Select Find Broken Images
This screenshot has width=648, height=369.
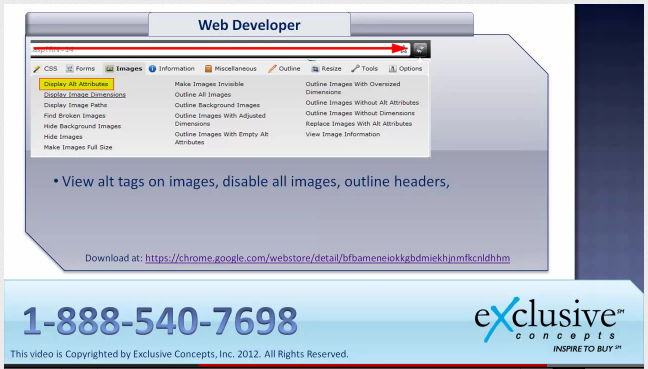tap(74, 116)
